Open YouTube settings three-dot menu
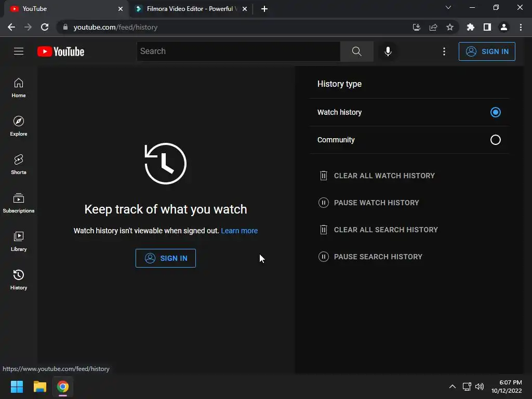 (x=444, y=51)
